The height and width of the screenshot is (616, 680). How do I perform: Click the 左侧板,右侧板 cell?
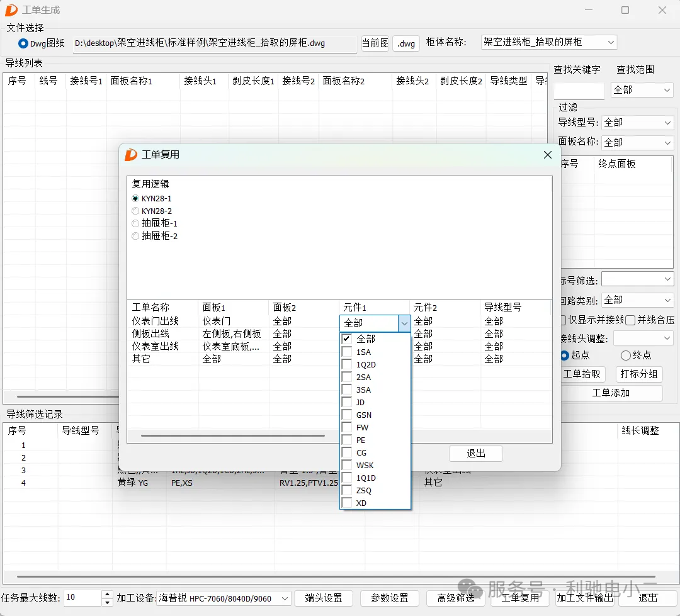click(232, 333)
